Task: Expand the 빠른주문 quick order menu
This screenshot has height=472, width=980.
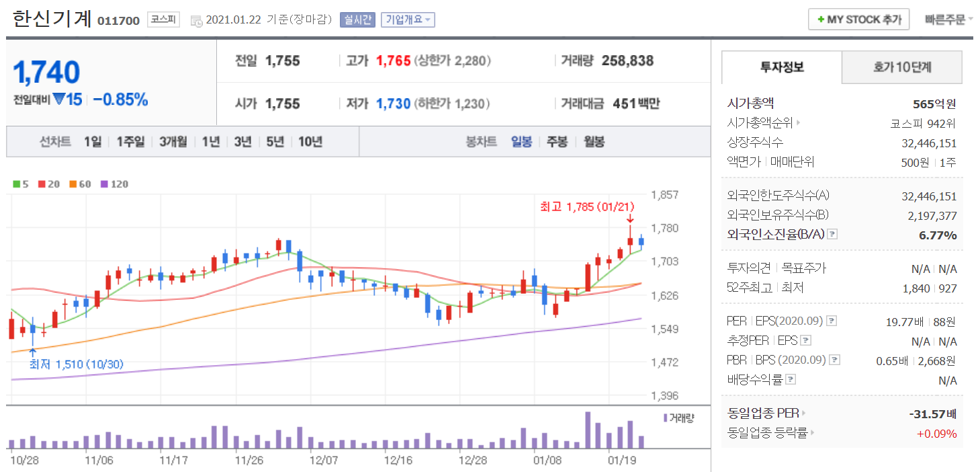Action: (948, 19)
